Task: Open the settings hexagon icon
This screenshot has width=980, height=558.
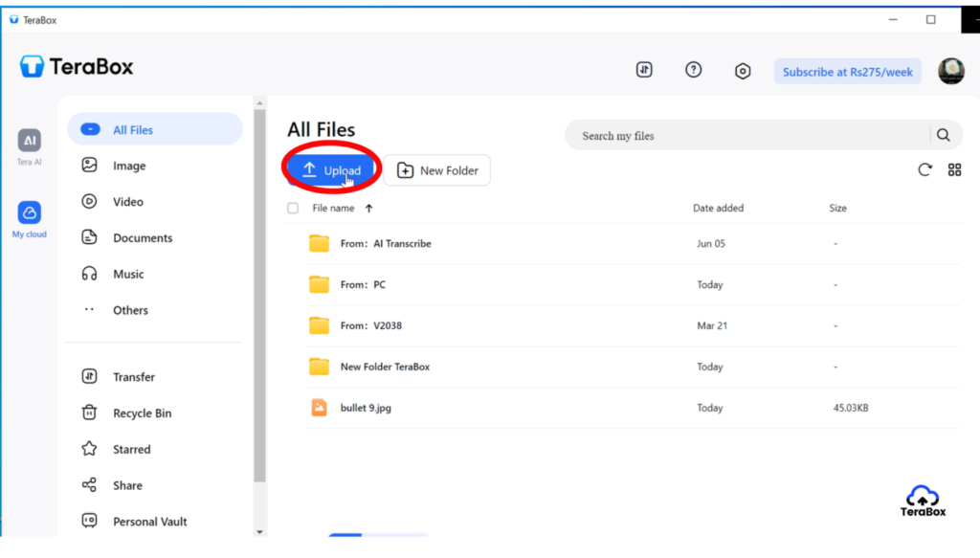Action: point(742,71)
